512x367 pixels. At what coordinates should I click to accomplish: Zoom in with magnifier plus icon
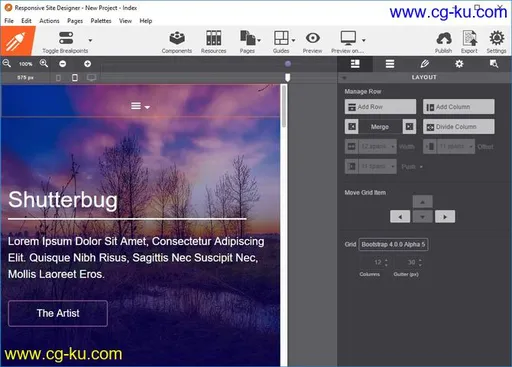[44, 63]
